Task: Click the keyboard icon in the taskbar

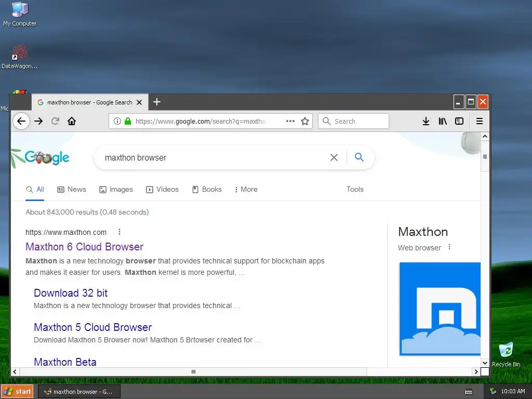Action: [x=469, y=392]
